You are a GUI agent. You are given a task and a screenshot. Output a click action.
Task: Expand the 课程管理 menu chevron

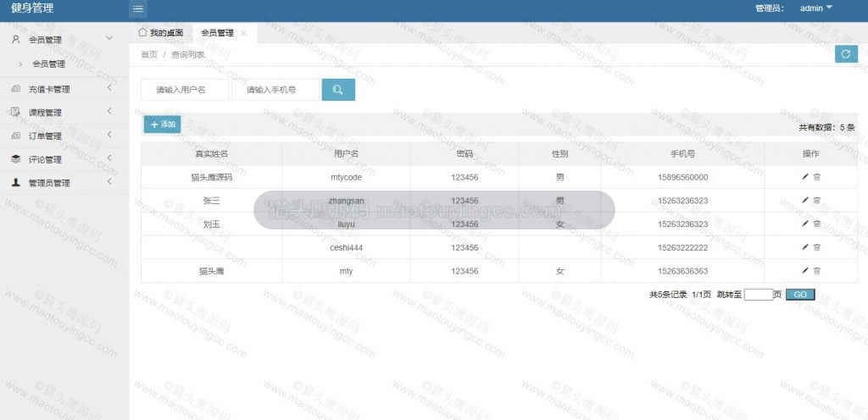pyautogui.click(x=109, y=111)
